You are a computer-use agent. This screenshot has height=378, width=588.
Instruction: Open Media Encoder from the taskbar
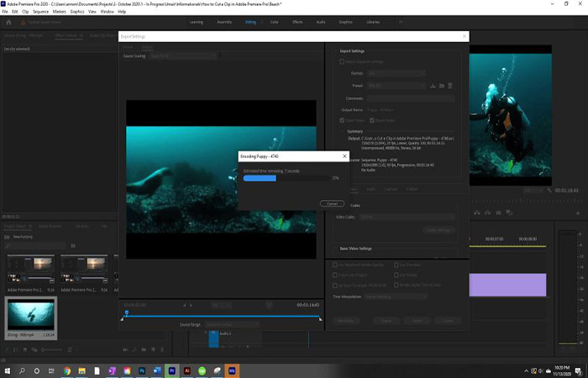(x=232, y=371)
